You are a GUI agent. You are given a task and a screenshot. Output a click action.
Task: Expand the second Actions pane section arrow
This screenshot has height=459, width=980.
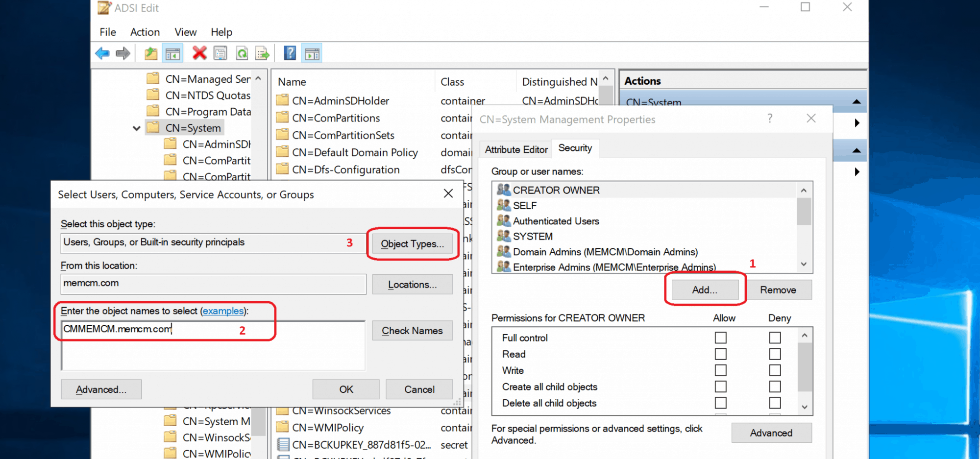pos(856,123)
